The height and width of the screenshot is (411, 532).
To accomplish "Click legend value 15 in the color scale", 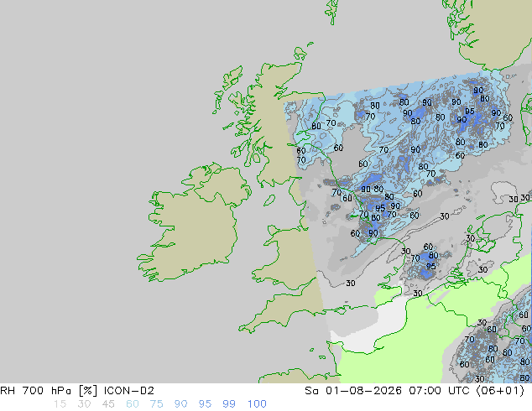I will coord(60,404).
